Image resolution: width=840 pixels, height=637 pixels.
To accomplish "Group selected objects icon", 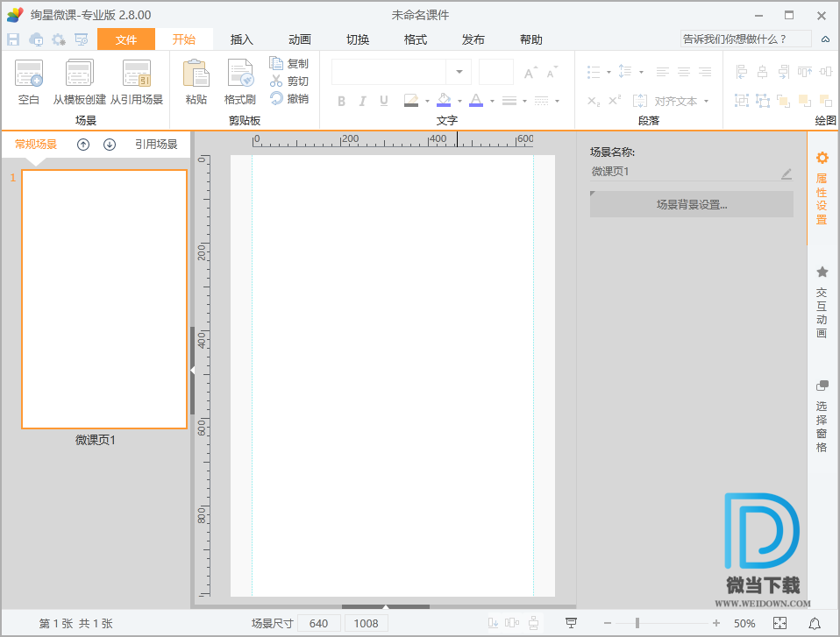I will coord(742,100).
